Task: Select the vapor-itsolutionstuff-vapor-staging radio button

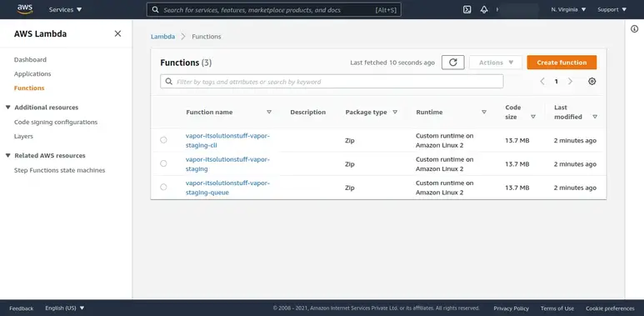Action: pyautogui.click(x=163, y=163)
